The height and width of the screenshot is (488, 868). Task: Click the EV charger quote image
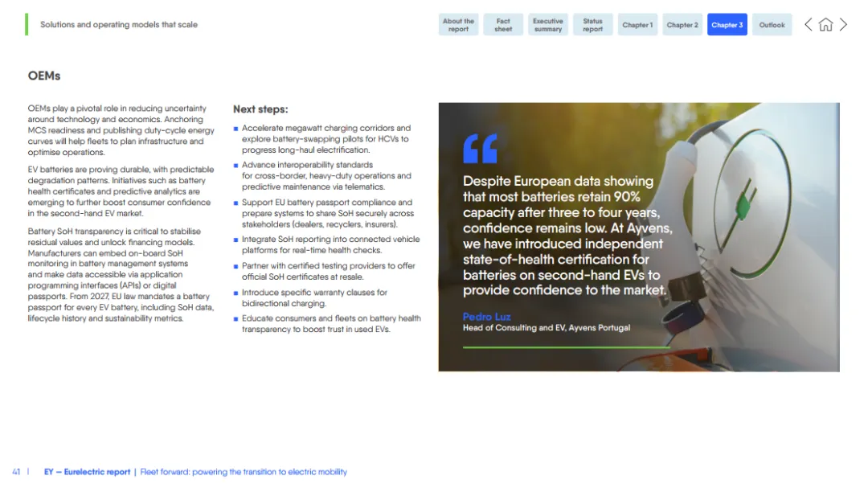click(639, 236)
